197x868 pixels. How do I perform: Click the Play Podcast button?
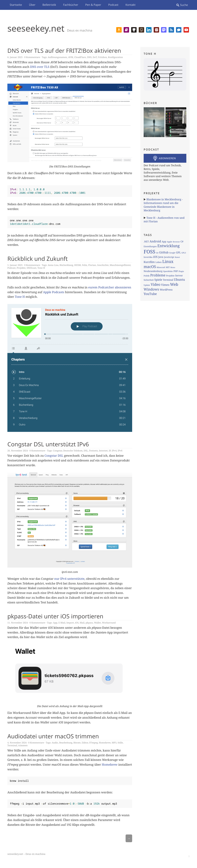coord(87,326)
